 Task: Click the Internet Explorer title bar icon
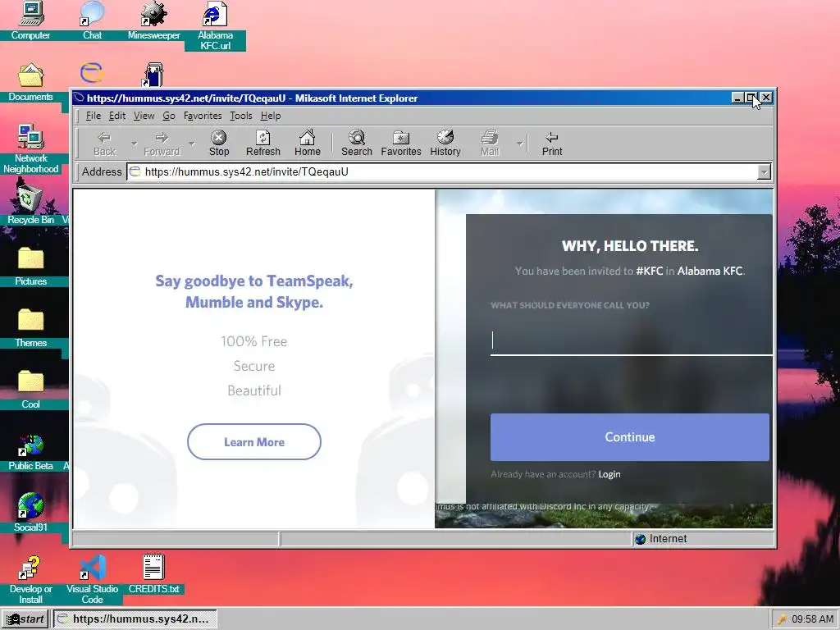click(80, 98)
